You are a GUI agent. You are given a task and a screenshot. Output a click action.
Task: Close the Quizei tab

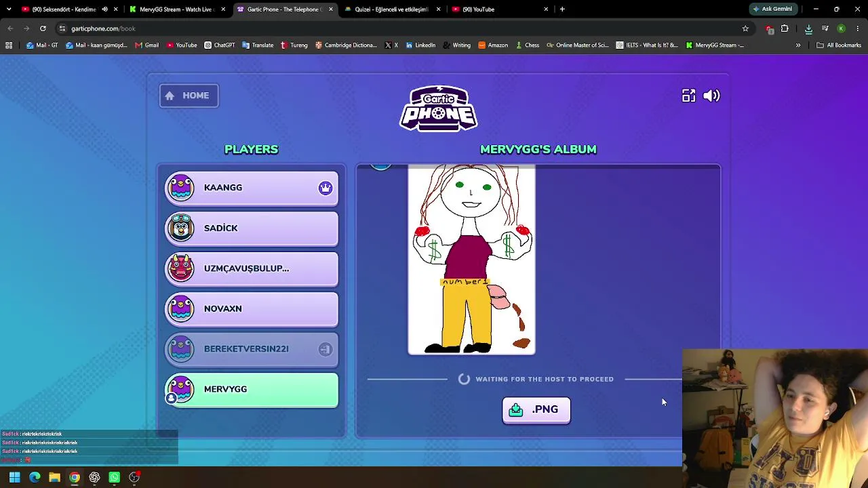click(x=439, y=9)
